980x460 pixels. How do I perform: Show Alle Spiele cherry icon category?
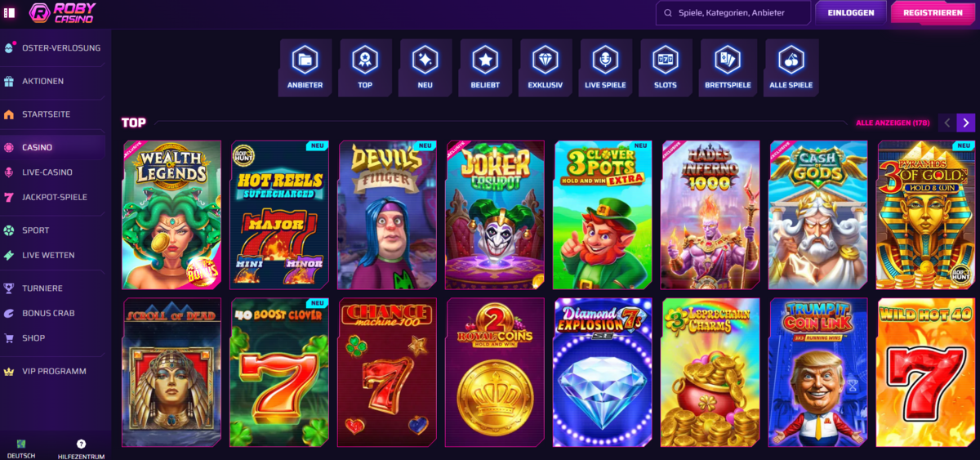coord(791,66)
